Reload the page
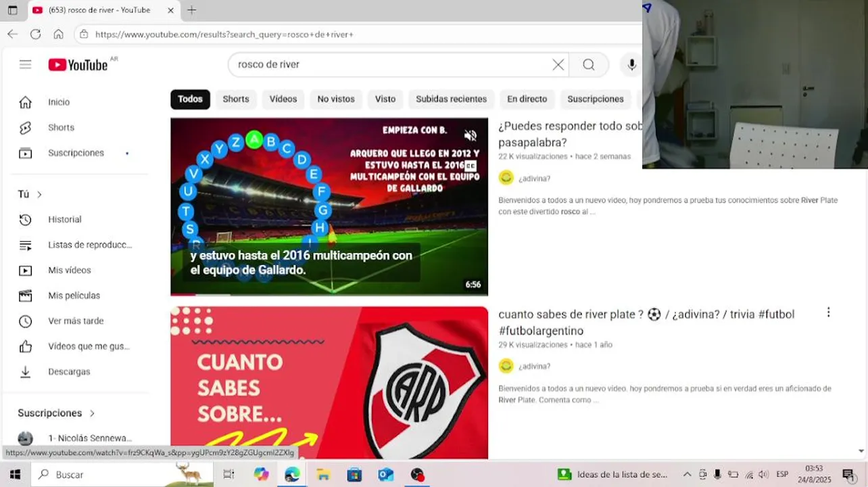The height and width of the screenshot is (487, 868). point(35,34)
